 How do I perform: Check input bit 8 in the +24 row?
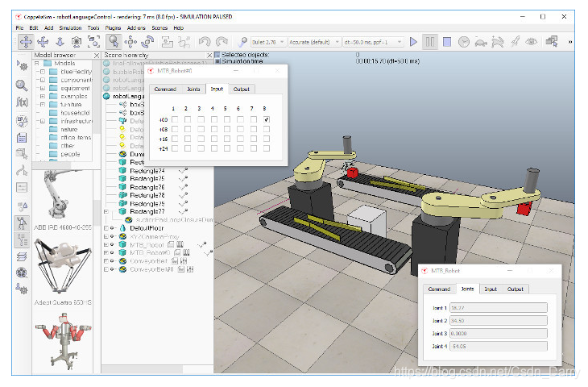point(267,148)
